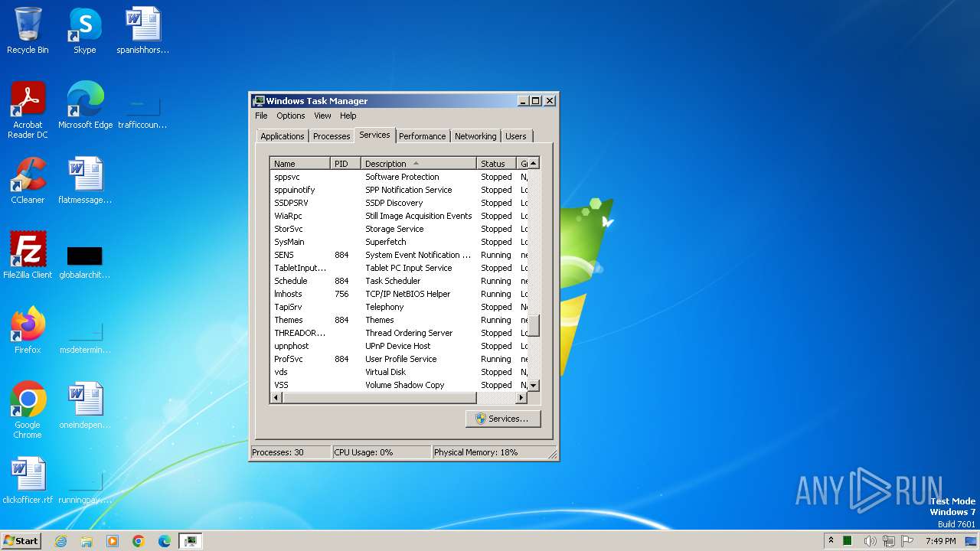Select the sppsvc service row
Viewport: 980px width, 551px height.
tap(399, 177)
